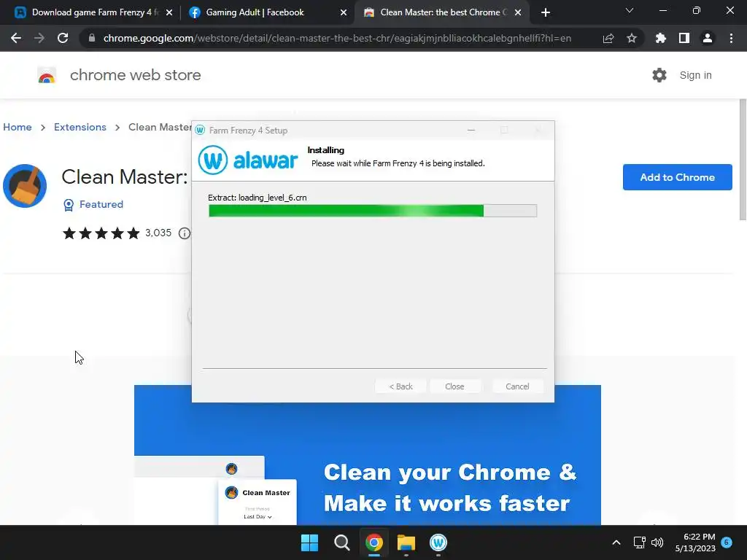This screenshot has height=560, width=747.
Task: Show hidden tray icons chevron
Action: 616,542
